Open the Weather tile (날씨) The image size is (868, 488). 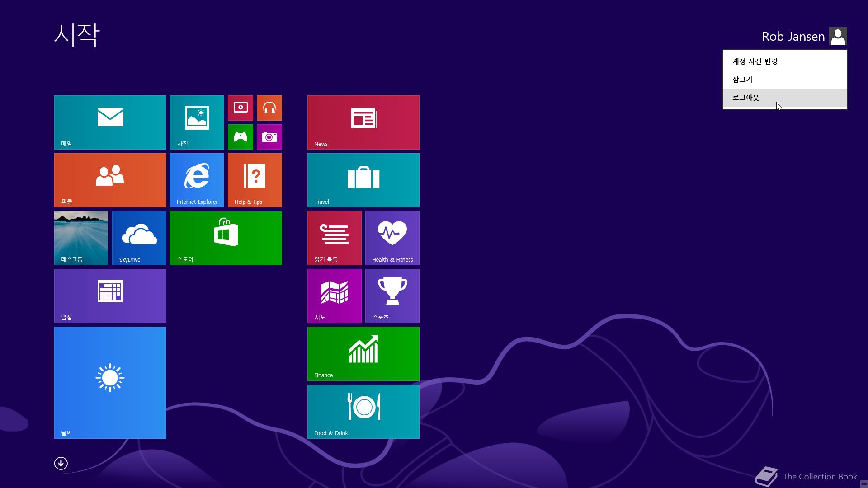point(110,383)
